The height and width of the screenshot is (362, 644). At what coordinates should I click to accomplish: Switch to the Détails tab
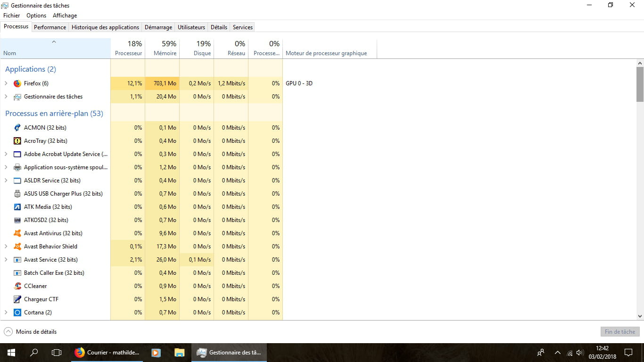(219, 27)
